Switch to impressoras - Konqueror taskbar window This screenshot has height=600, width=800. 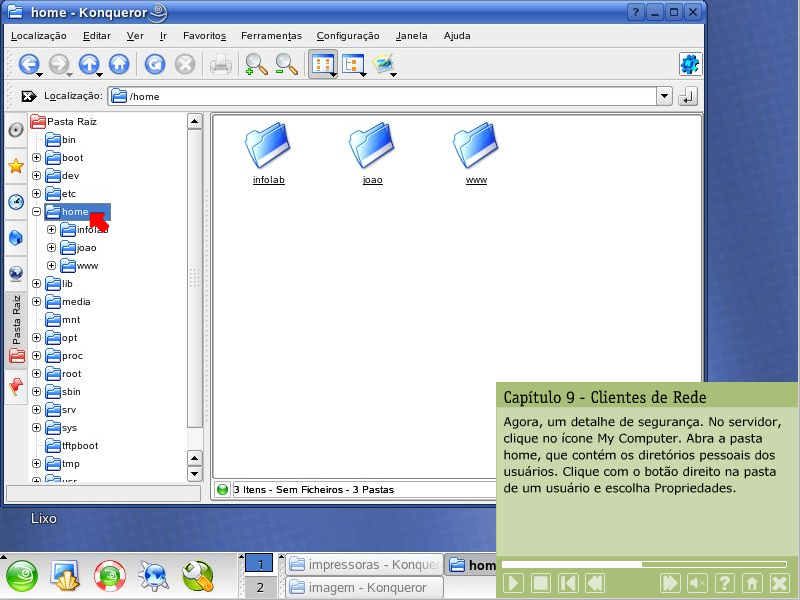362,565
